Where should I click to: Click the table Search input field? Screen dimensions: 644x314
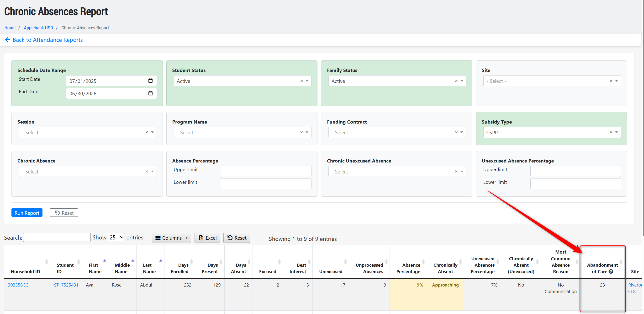tap(57, 238)
